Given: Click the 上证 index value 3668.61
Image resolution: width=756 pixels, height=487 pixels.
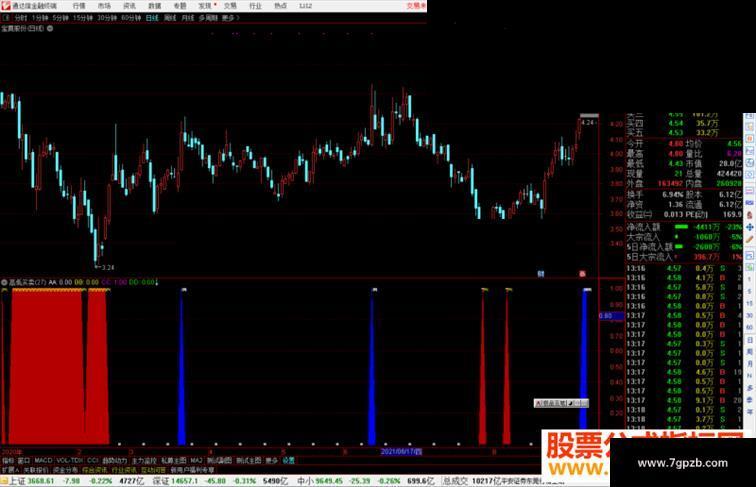Looking at the screenshot, I should coord(41,481).
